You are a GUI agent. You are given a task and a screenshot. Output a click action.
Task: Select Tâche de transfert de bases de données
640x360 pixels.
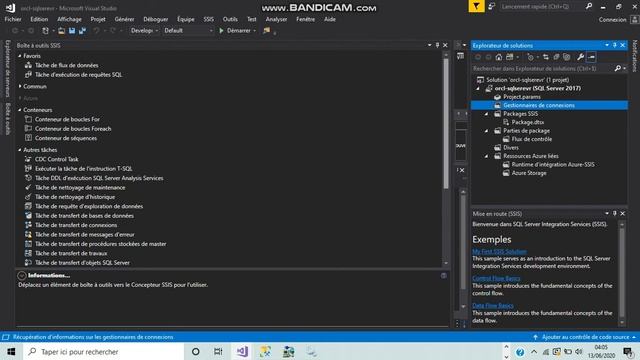click(x=84, y=216)
